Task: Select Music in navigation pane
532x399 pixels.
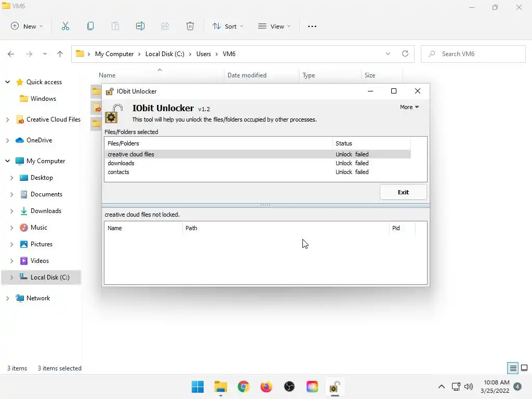Action: point(38,228)
